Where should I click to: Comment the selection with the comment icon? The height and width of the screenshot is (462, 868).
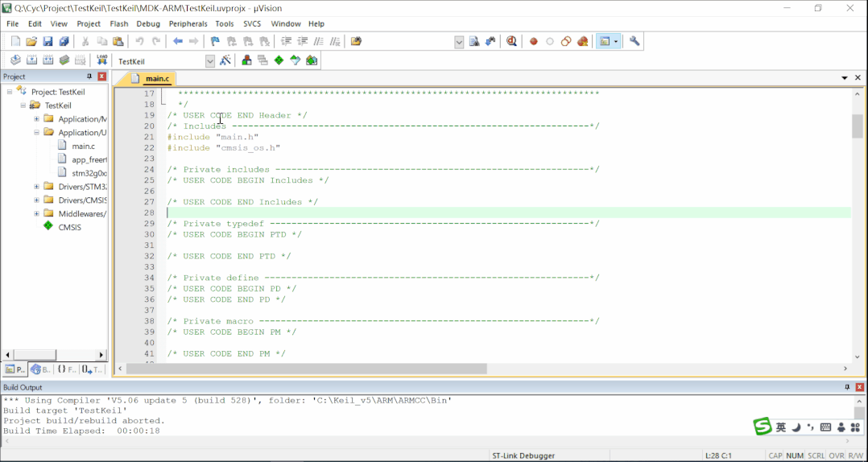pos(319,42)
